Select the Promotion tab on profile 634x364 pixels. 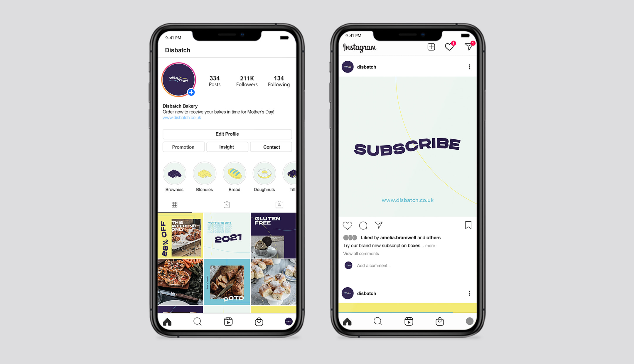tap(183, 146)
